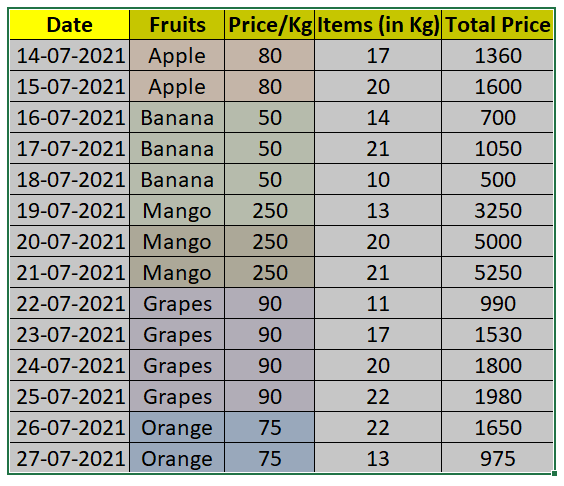Screen dimensions: 564x486
Task: Click the Total Price header cell
Action: 498,24
